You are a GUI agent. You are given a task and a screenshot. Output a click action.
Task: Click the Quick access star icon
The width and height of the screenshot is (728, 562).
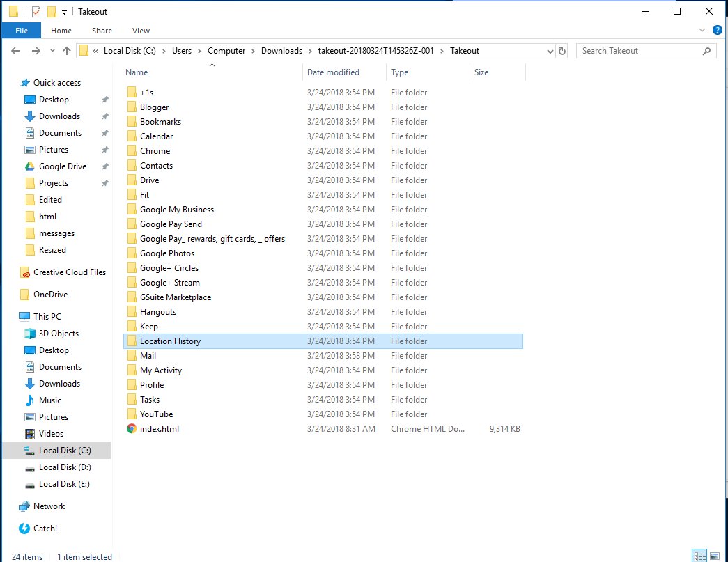point(25,83)
